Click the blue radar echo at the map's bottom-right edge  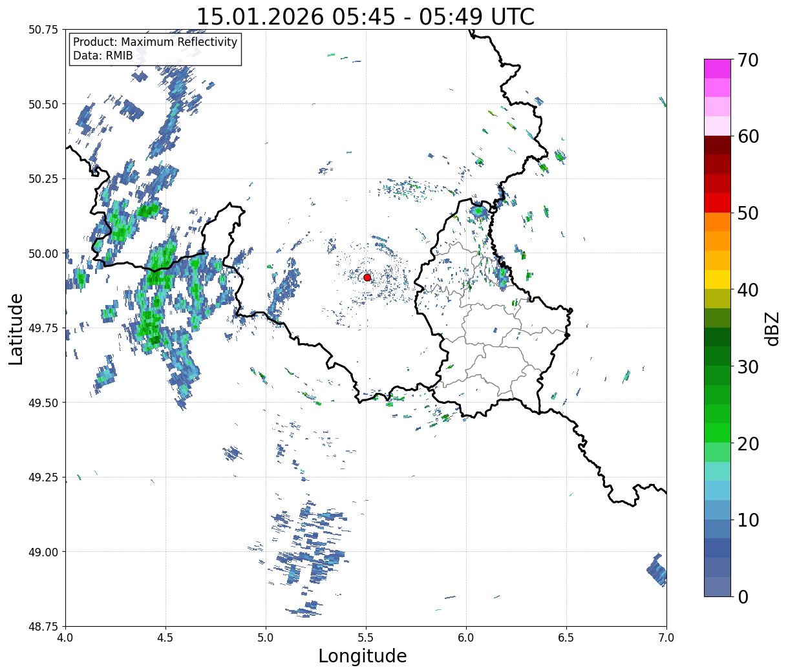pyautogui.click(x=657, y=570)
